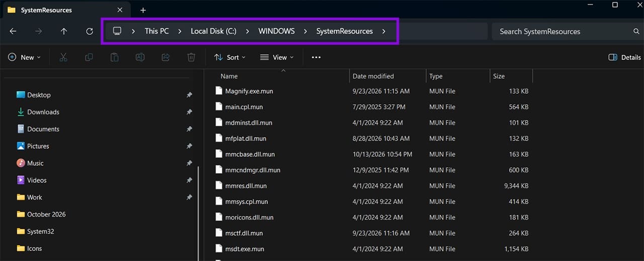644x261 pixels.
Task: Refresh the SystemResources folder view
Action: click(x=90, y=31)
